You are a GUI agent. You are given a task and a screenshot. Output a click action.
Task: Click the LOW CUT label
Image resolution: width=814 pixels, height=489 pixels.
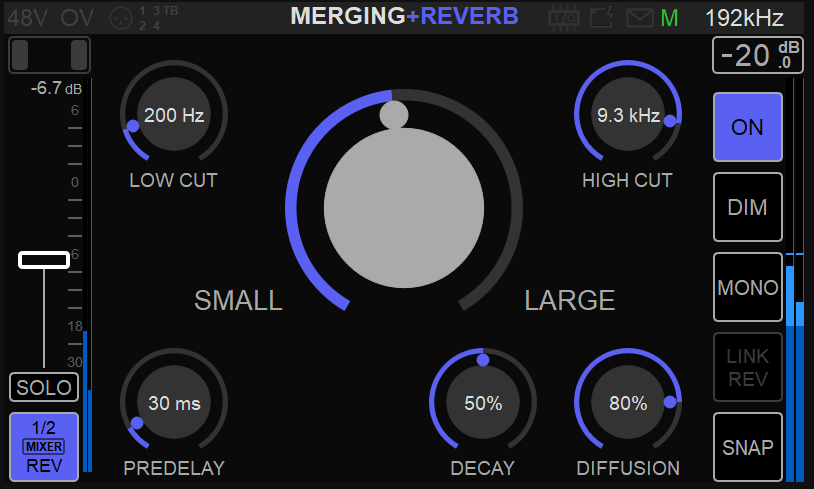[x=173, y=180]
